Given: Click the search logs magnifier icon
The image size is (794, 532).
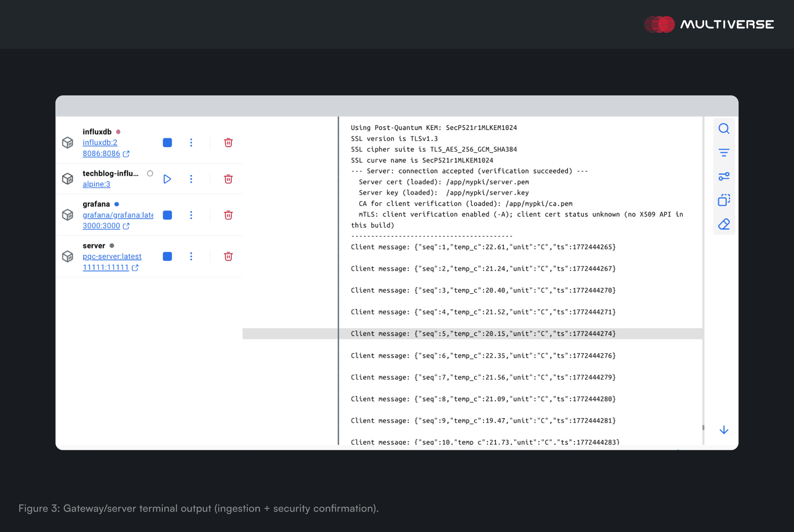Looking at the screenshot, I should pos(723,129).
